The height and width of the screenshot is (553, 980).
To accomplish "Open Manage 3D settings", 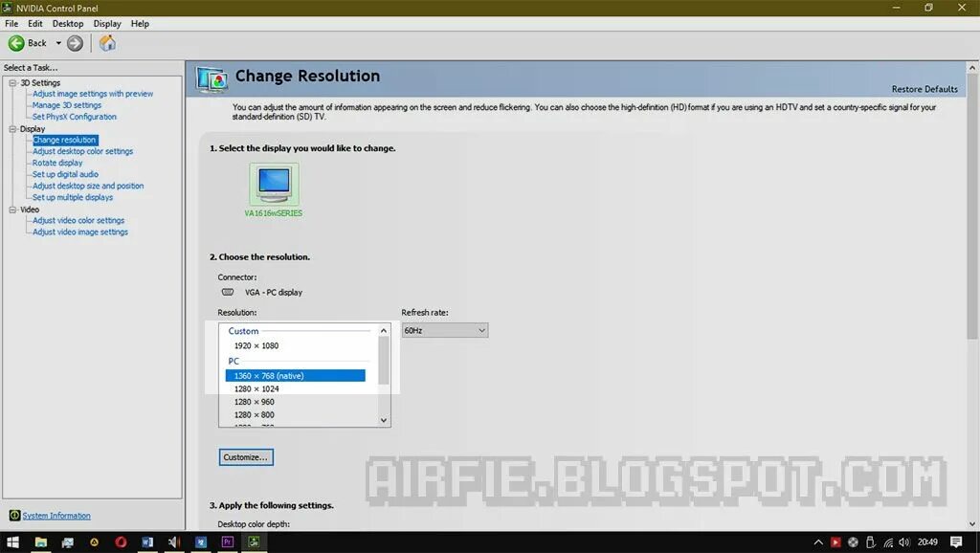I will [67, 105].
